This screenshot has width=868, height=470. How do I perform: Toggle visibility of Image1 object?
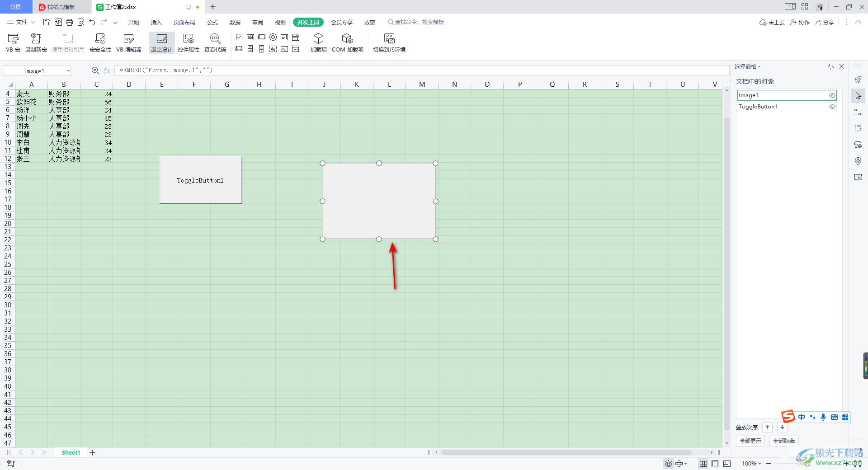(832, 95)
